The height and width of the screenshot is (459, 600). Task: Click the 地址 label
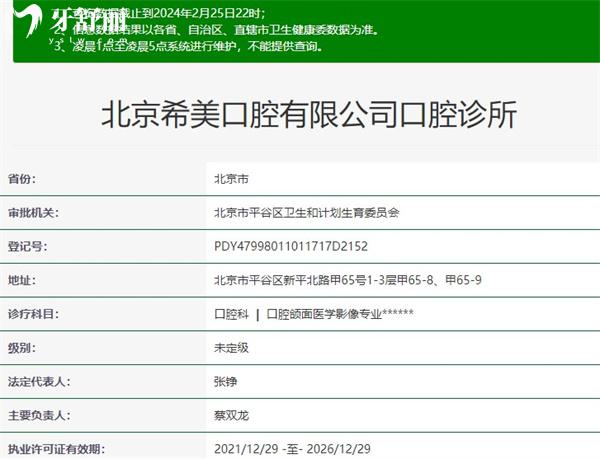(x=22, y=280)
